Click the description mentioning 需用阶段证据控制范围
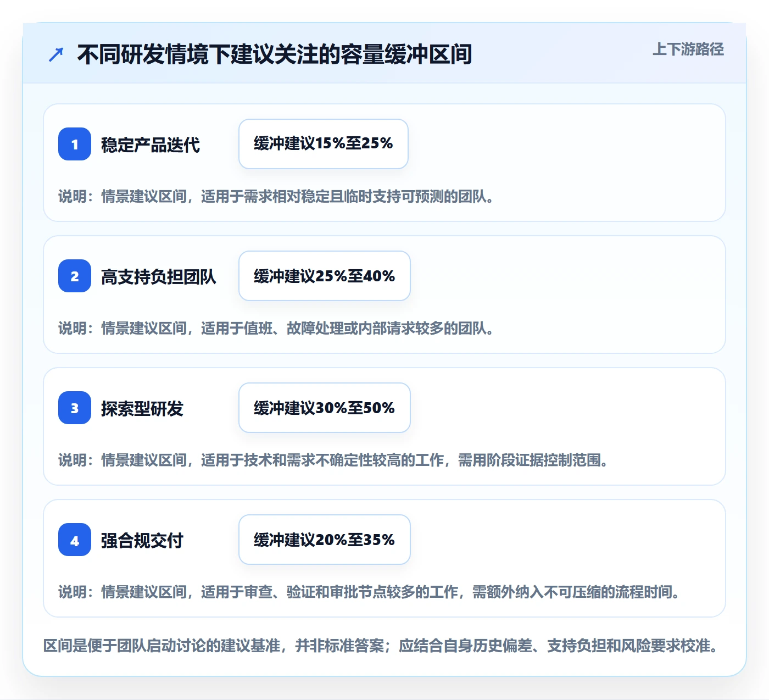769x700 pixels. click(333, 460)
